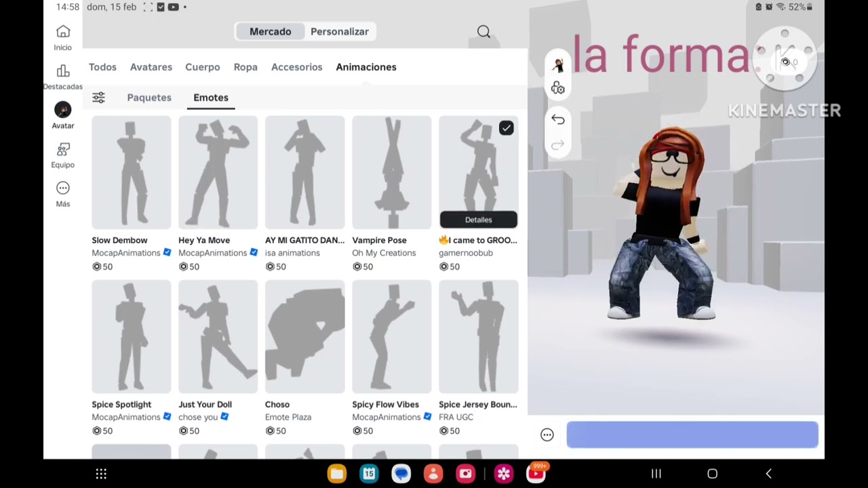Select the Ropa category tab
The height and width of the screenshot is (488, 868).
[245, 67]
